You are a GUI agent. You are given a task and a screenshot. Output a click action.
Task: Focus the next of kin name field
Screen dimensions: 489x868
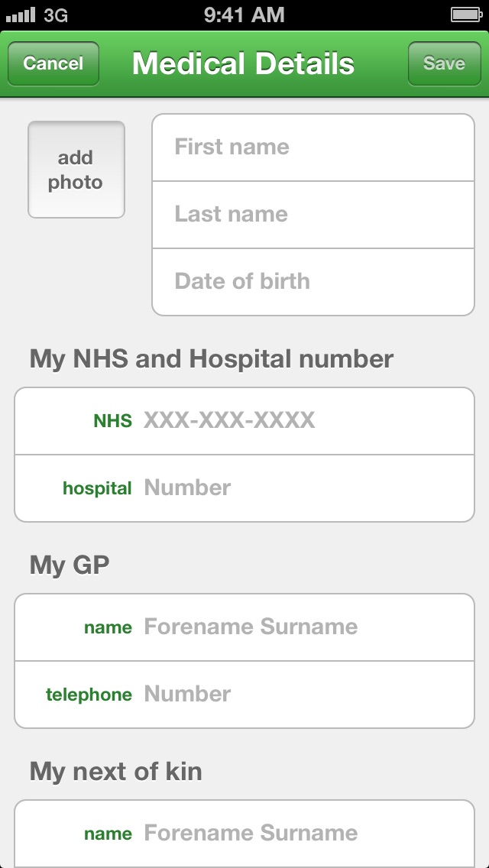click(x=306, y=834)
